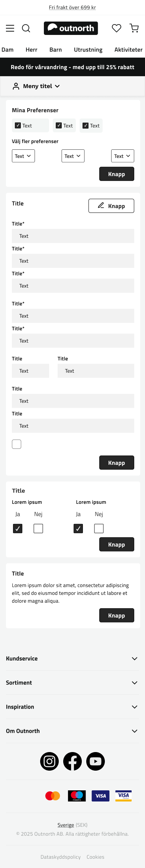Click the first Title* text input field
The height and width of the screenshot is (868, 145).
[73, 236]
